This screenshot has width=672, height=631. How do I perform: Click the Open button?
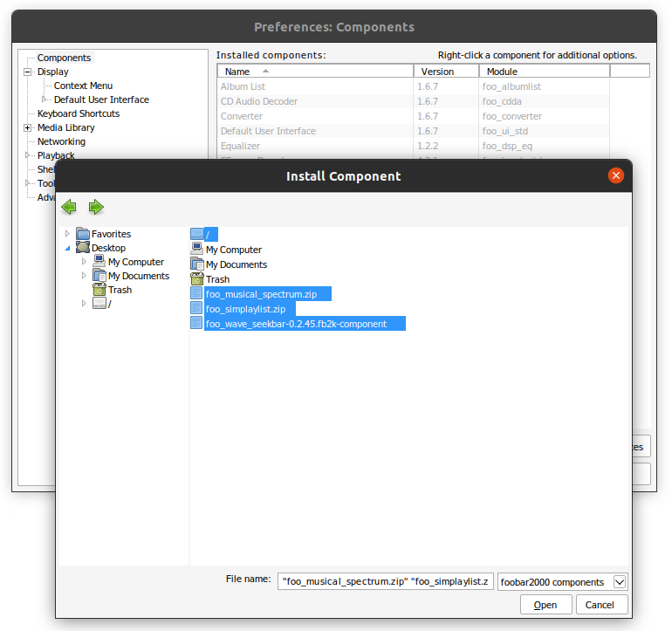coord(545,605)
